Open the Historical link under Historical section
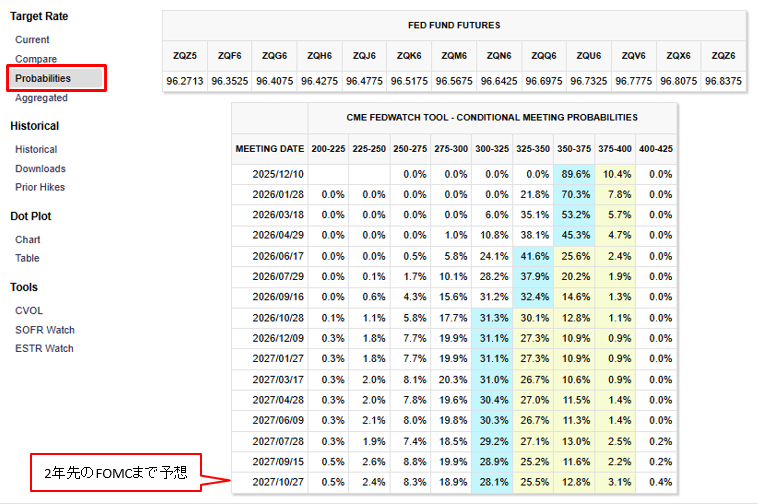The width and height of the screenshot is (758, 504). point(36,149)
